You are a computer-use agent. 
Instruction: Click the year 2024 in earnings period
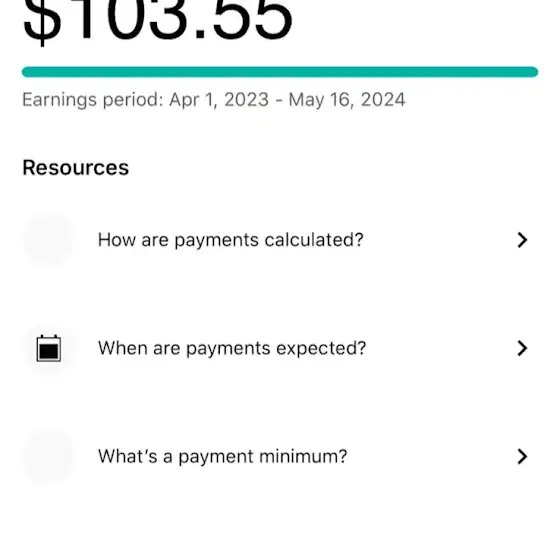(383, 100)
